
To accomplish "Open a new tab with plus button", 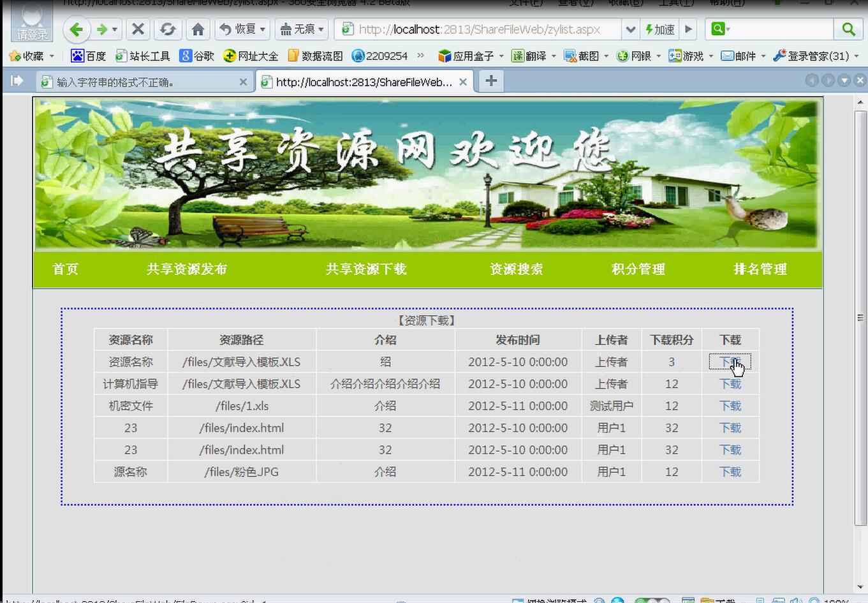I will (491, 80).
